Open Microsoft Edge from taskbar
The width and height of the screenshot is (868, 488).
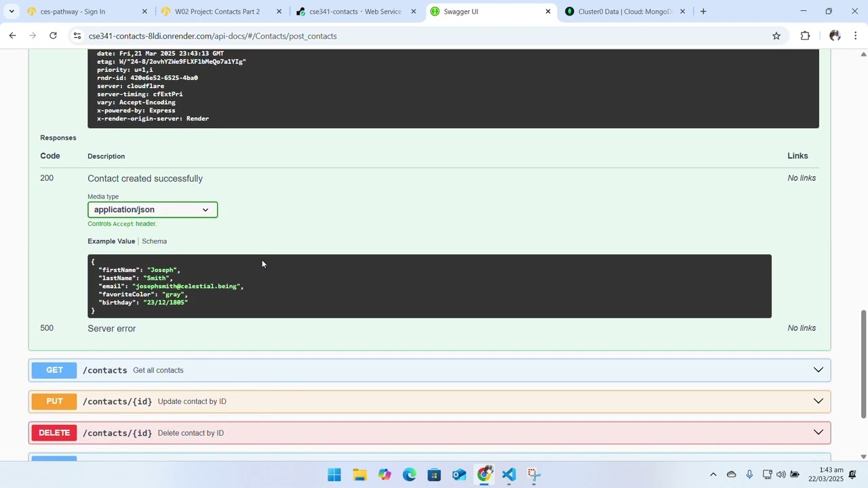(x=410, y=474)
